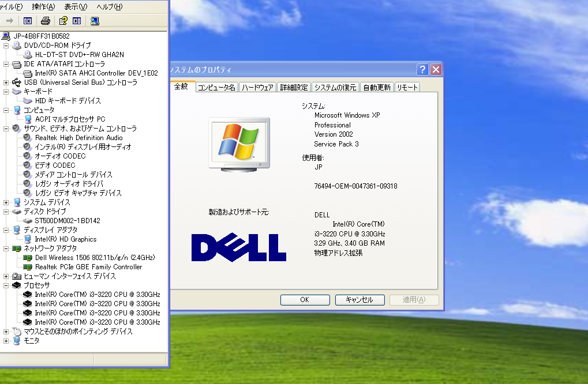Expand the mouse and pointing devices node

[6, 332]
